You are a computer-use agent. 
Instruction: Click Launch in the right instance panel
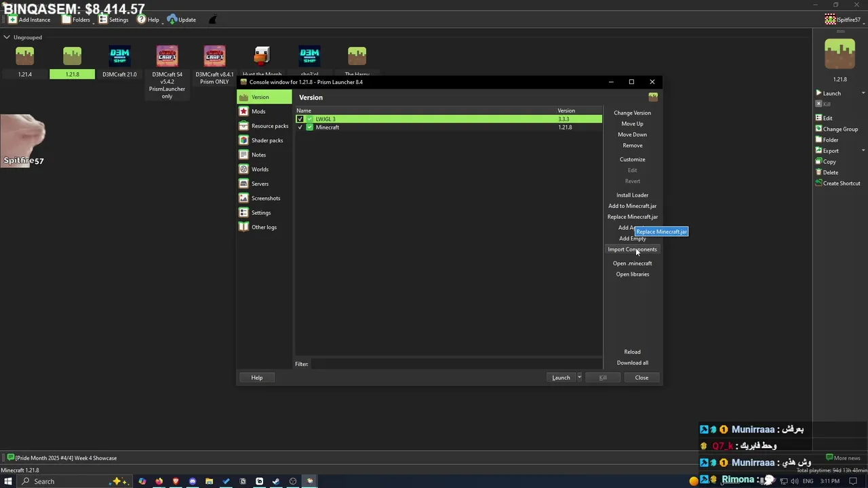[831, 94]
